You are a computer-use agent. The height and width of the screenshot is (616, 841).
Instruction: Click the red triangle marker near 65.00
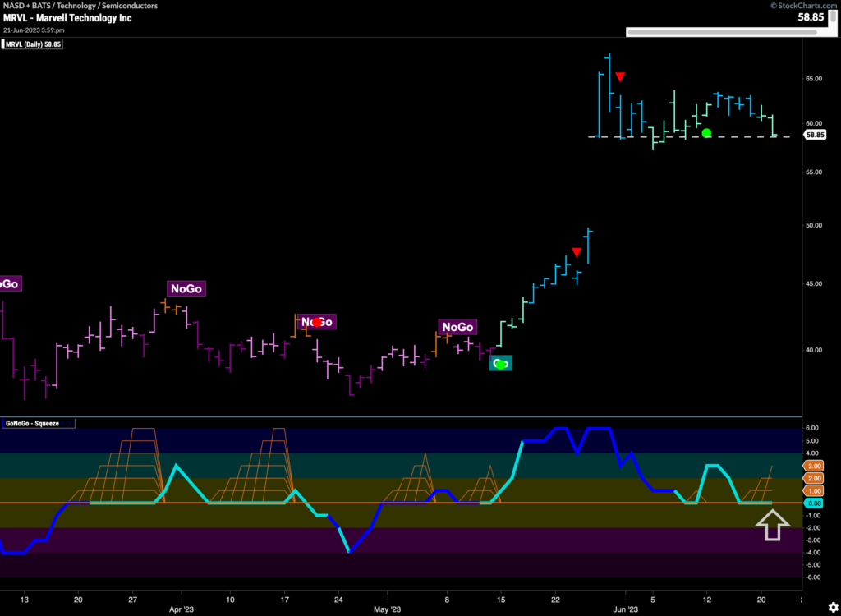(621, 77)
